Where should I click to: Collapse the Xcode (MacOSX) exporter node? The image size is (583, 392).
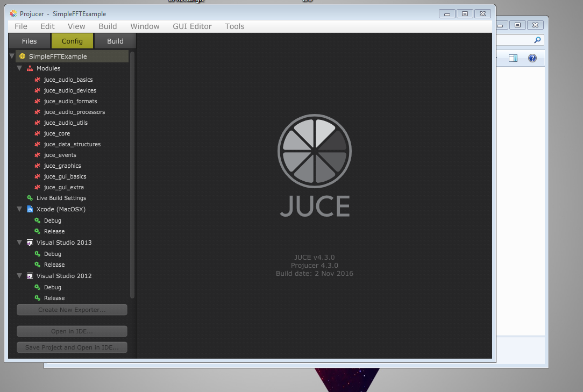click(x=19, y=209)
